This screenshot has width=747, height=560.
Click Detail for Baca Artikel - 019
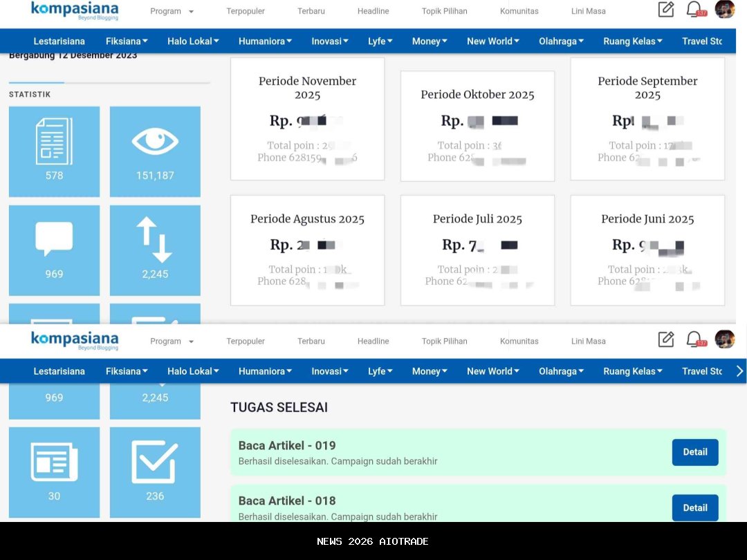[x=695, y=452]
